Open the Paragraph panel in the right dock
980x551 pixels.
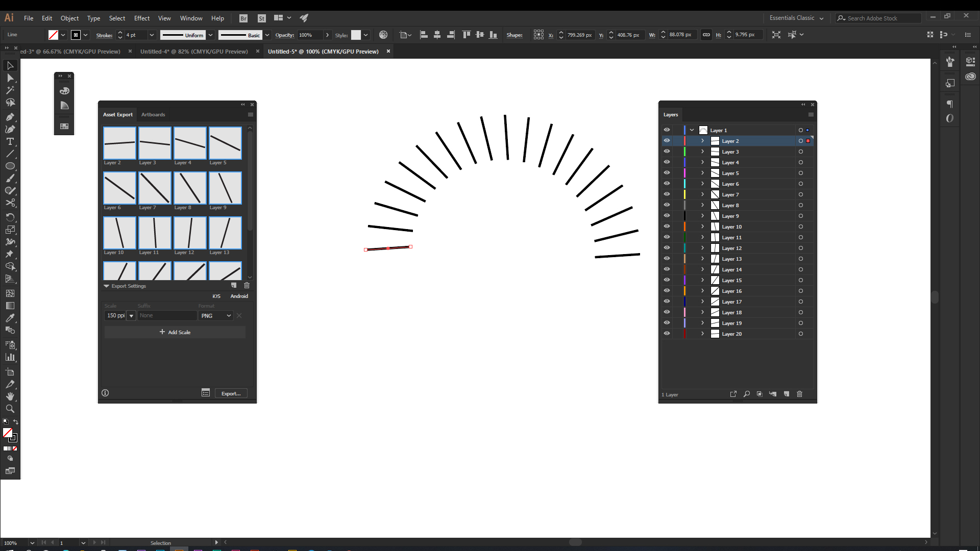coord(950,104)
